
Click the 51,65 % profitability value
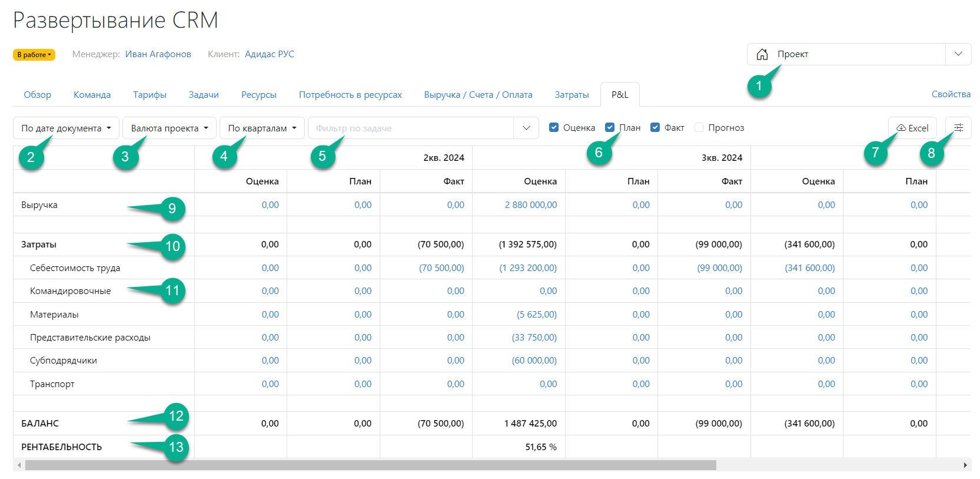tap(541, 447)
